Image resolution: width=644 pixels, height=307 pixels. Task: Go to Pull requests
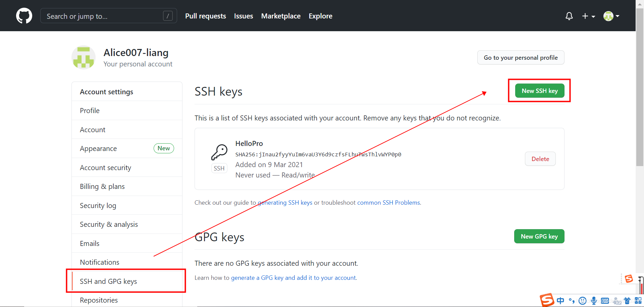click(x=206, y=16)
